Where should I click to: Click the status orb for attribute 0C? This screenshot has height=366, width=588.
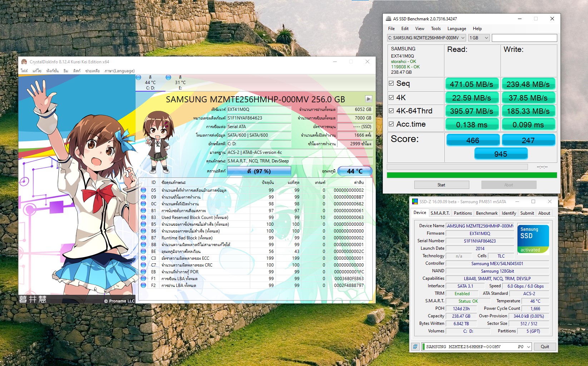coord(143,204)
